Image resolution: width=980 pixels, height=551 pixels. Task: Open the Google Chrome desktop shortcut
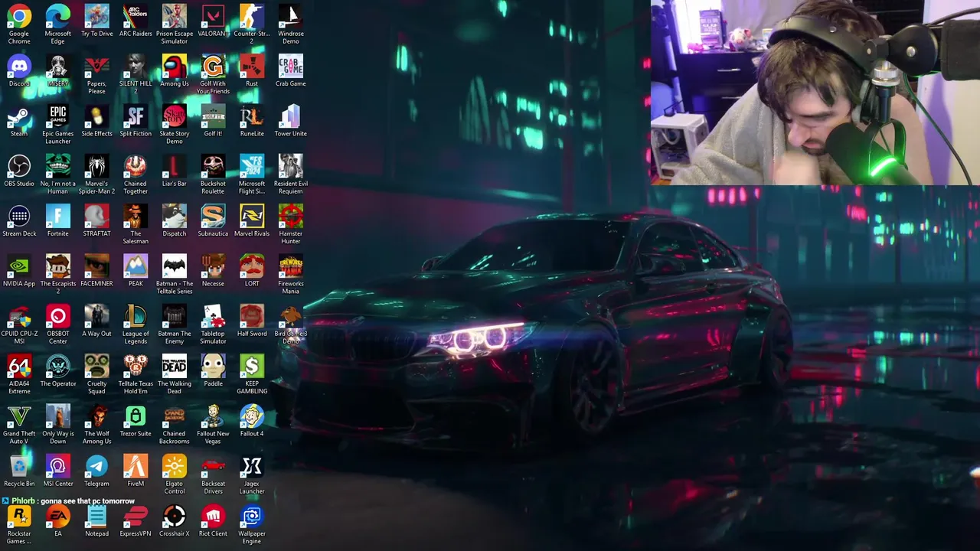tap(19, 16)
